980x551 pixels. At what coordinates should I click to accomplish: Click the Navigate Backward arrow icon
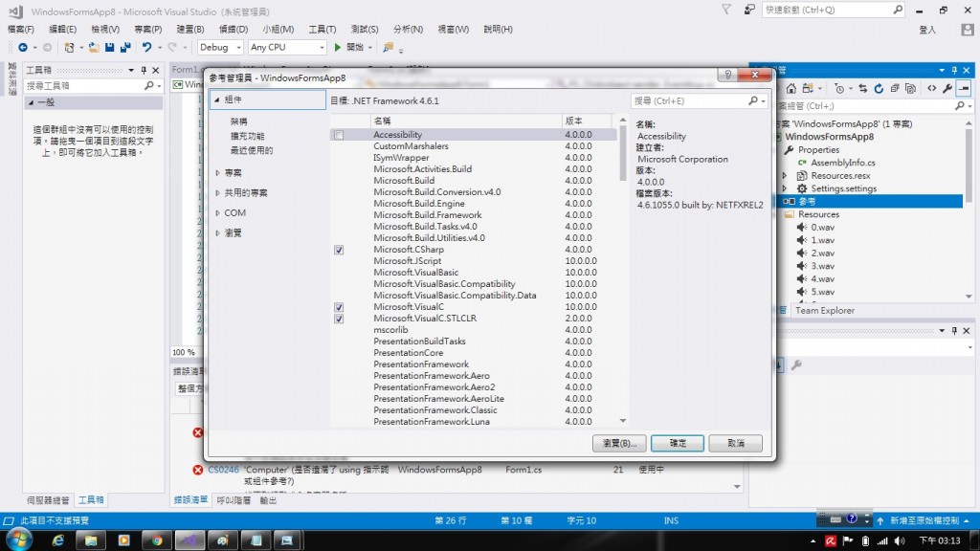tap(23, 48)
